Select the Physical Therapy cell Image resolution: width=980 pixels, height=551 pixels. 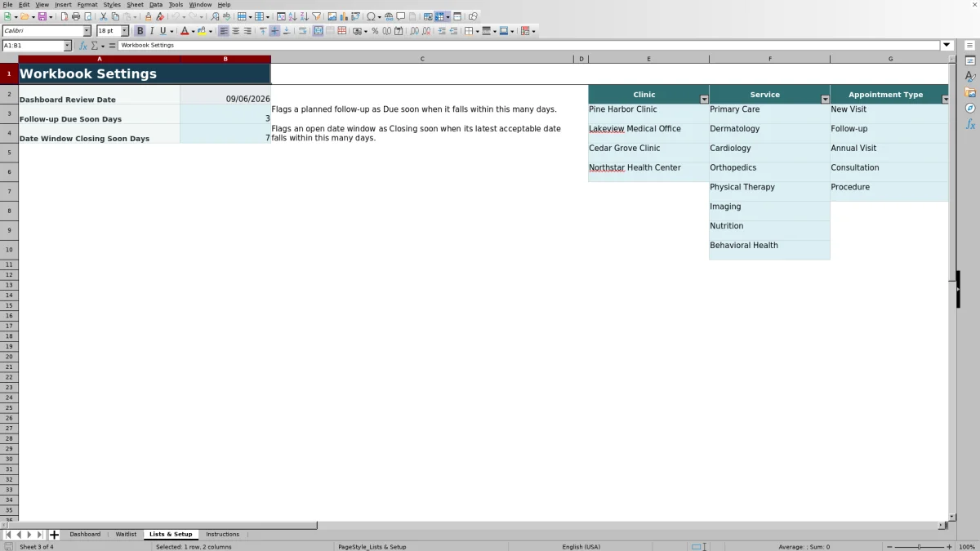(x=769, y=191)
